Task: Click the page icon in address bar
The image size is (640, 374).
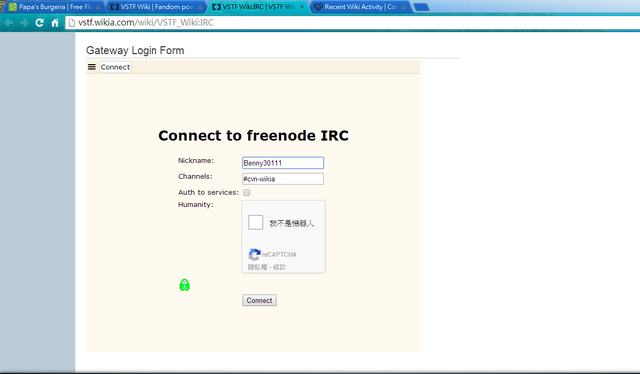Action: pyautogui.click(x=72, y=23)
